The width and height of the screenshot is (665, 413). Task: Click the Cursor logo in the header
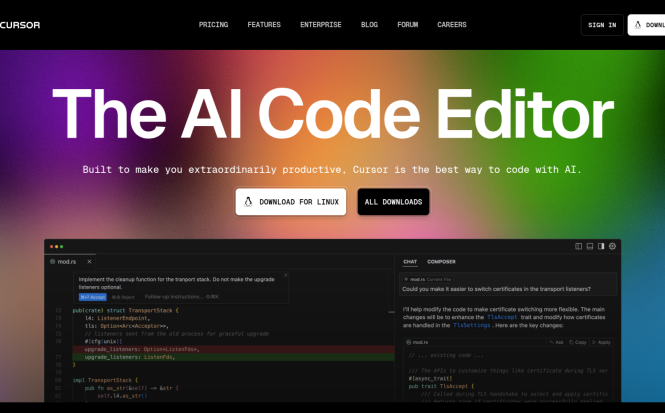pyautogui.click(x=20, y=25)
